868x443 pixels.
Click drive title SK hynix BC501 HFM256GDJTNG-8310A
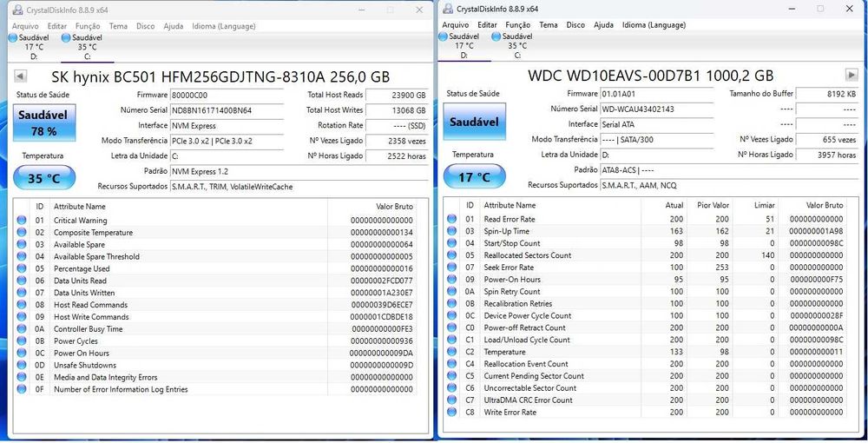click(220, 77)
